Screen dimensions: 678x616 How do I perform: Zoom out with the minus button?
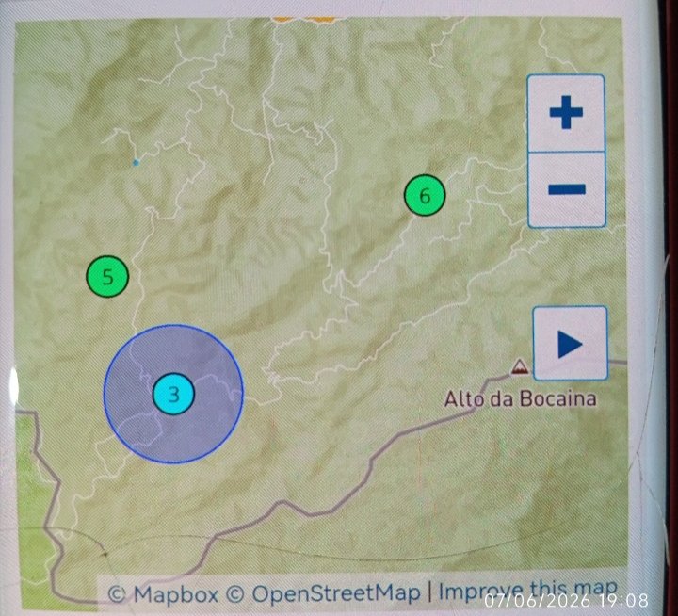(567, 189)
